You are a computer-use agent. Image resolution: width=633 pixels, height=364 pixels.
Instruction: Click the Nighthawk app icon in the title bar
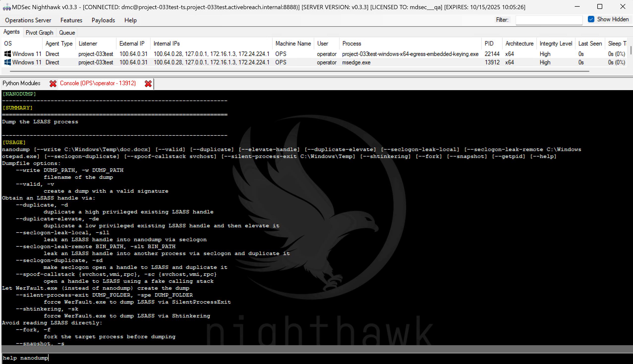coord(6,7)
